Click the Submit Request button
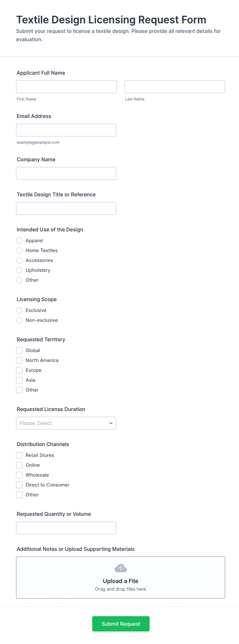This screenshot has width=239, height=644. 121,624
